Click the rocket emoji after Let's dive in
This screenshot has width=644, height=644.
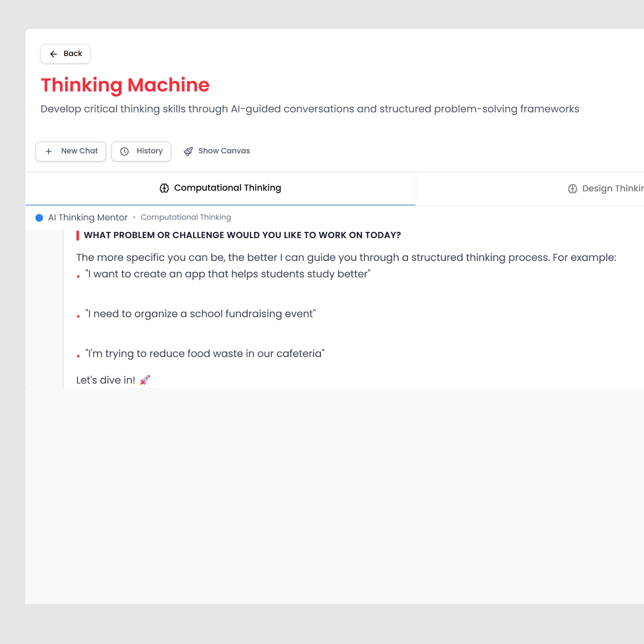pyautogui.click(x=145, y=380)
